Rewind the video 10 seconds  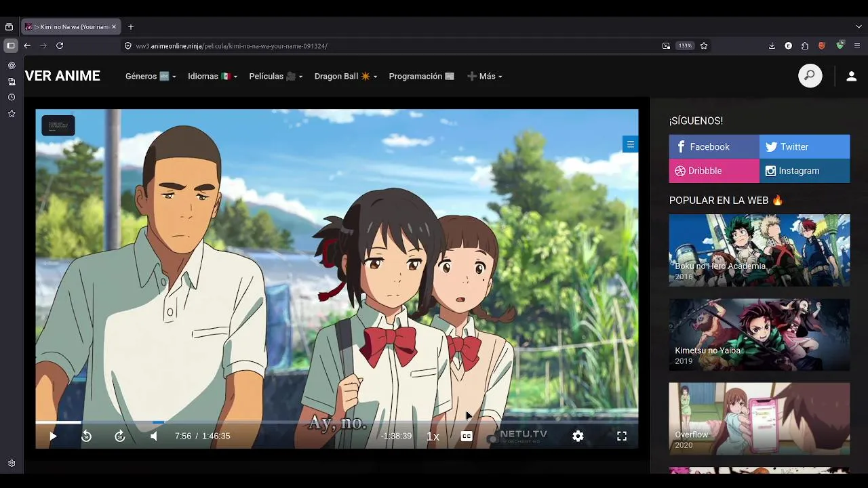click(x=86, y=436)
